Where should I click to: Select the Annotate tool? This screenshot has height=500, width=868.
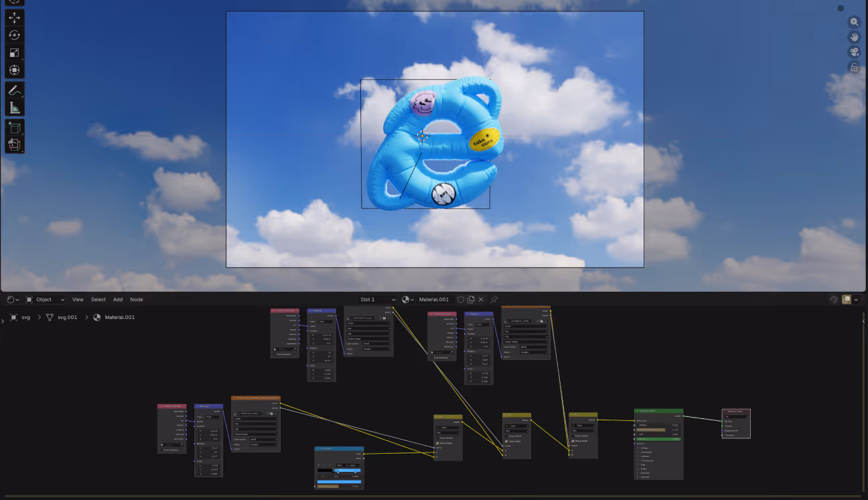(15, 90)
